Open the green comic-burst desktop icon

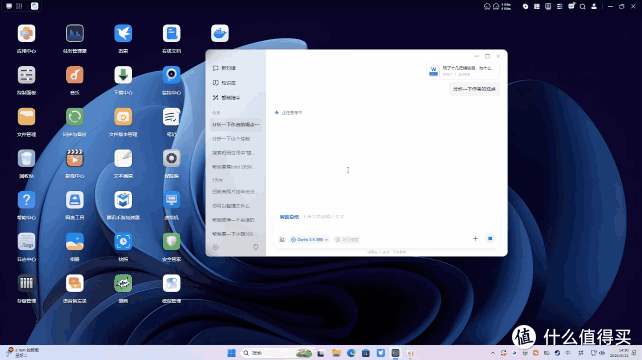point(123,283)
